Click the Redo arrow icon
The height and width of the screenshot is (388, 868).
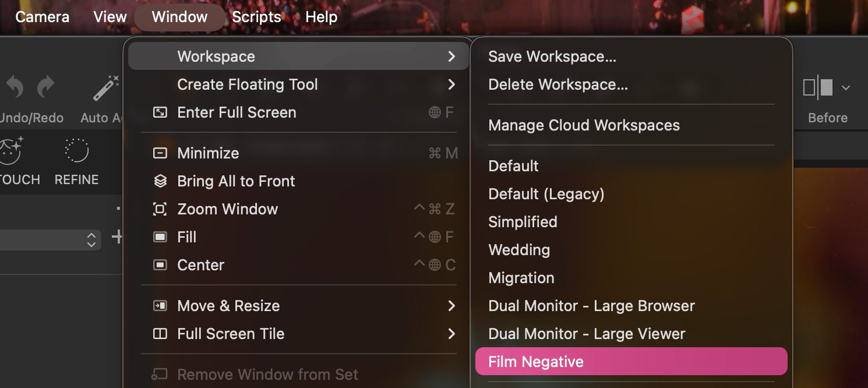pyautogui.click(x=45, y=89)
